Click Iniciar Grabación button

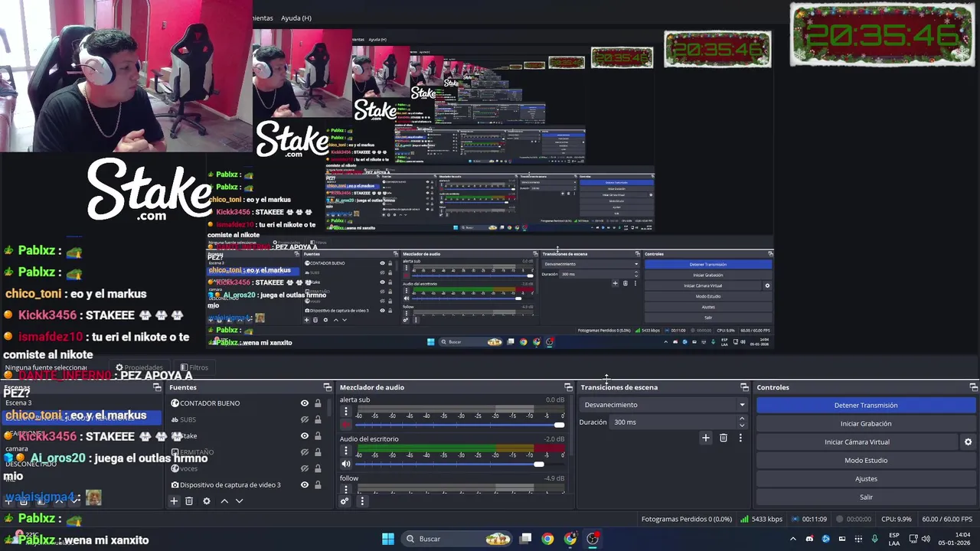click(x=866, y=423)
